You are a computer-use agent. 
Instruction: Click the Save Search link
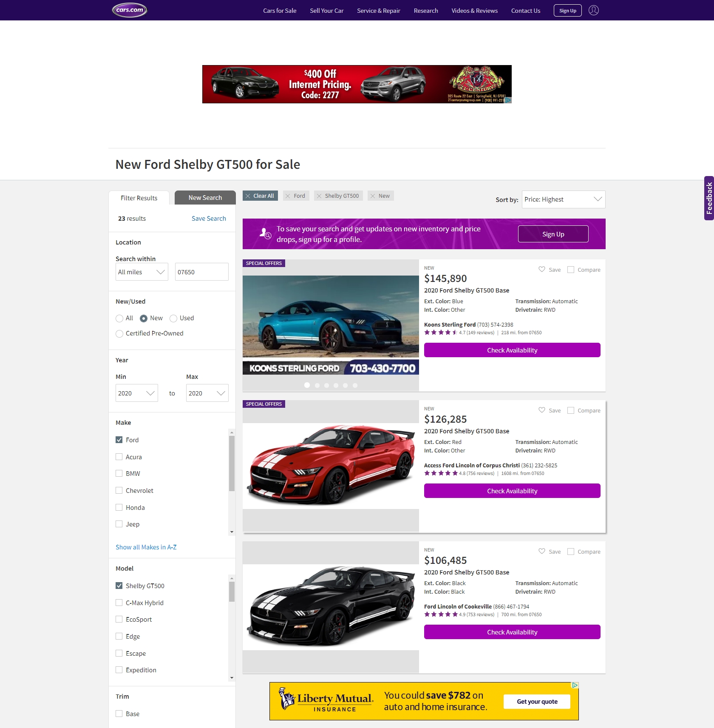209,219
